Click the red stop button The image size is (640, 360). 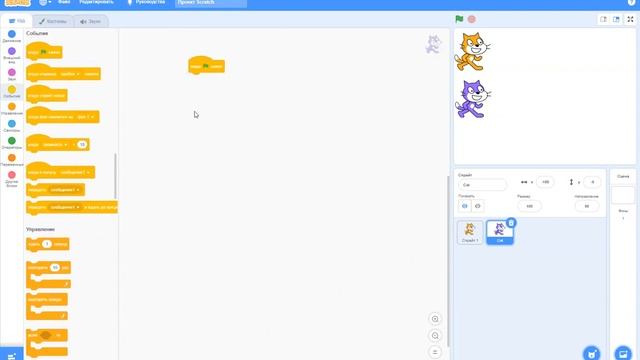pyautogui.click(x=471, y=19)
